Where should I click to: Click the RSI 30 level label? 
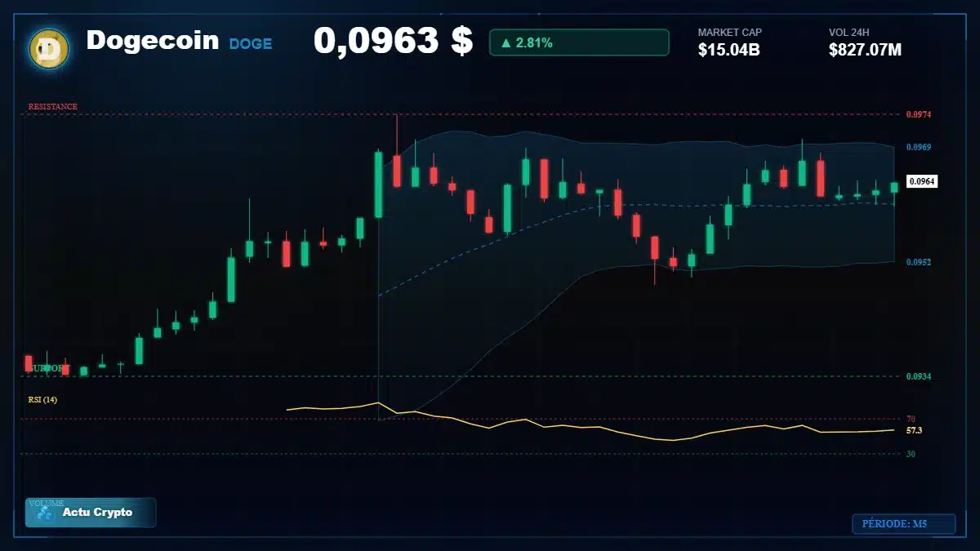click(x=911, y=453)
